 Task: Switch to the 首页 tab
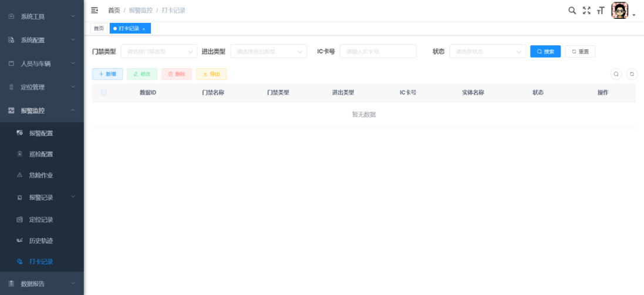click(99, 28)
